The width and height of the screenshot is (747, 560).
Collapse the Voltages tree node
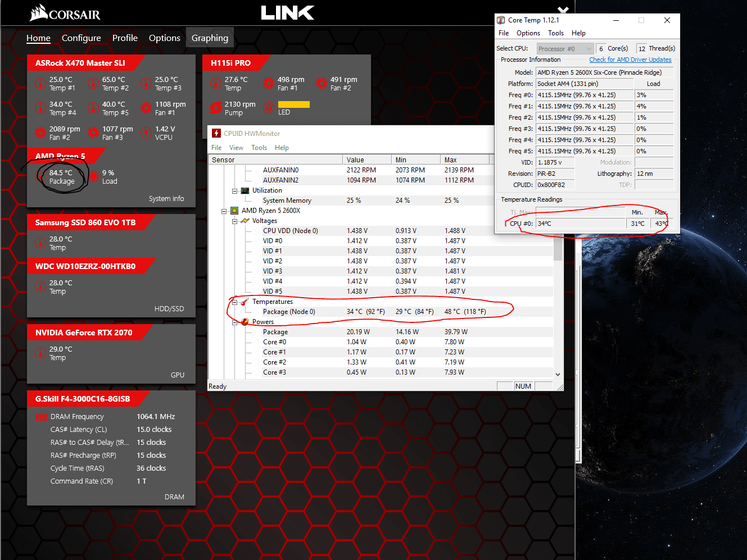234,221
